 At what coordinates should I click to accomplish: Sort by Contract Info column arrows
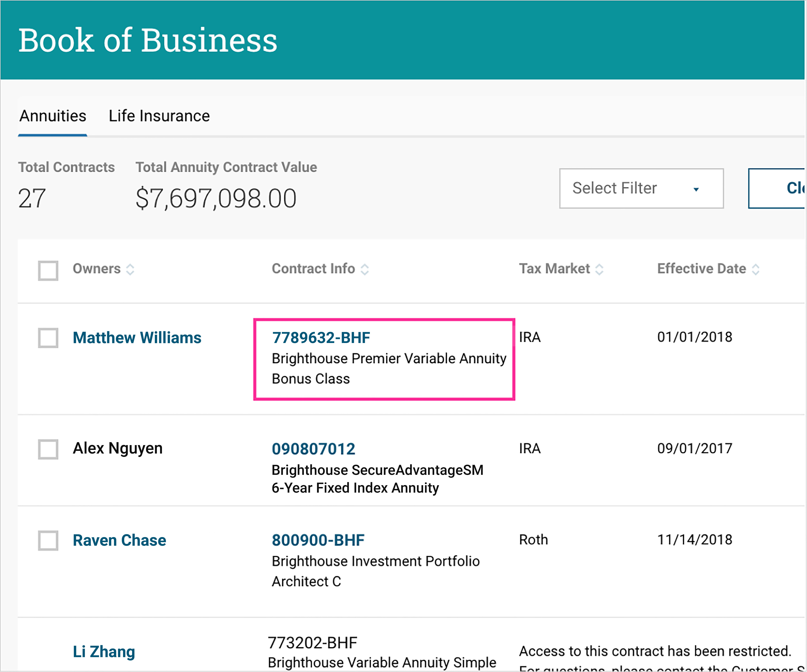365,269
